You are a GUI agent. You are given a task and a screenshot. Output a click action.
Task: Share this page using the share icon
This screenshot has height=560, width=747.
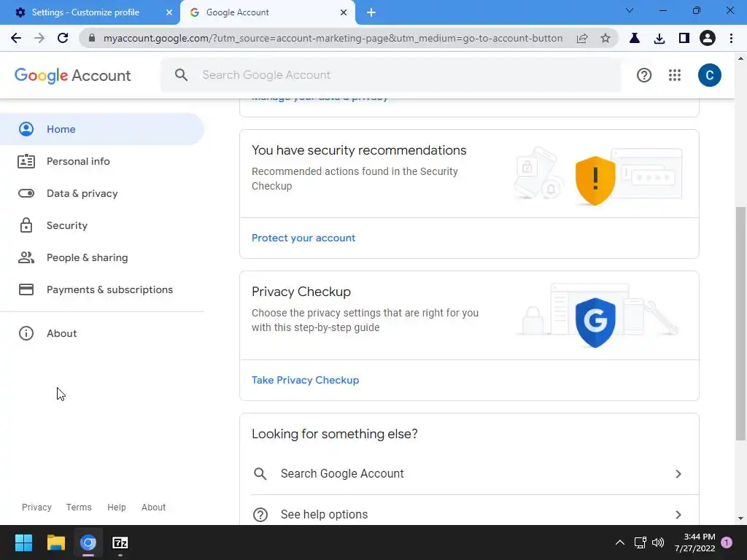coord(582,38)
